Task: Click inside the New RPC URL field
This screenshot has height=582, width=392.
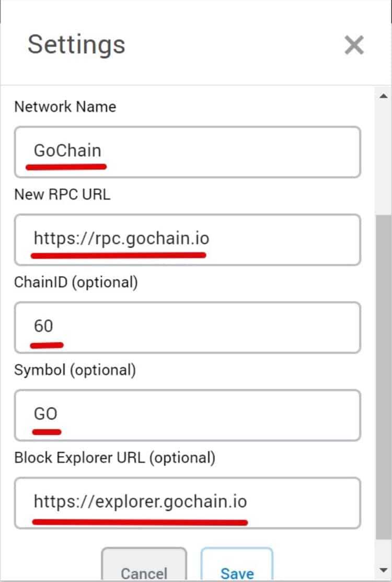Action: (x=188, y=239)
